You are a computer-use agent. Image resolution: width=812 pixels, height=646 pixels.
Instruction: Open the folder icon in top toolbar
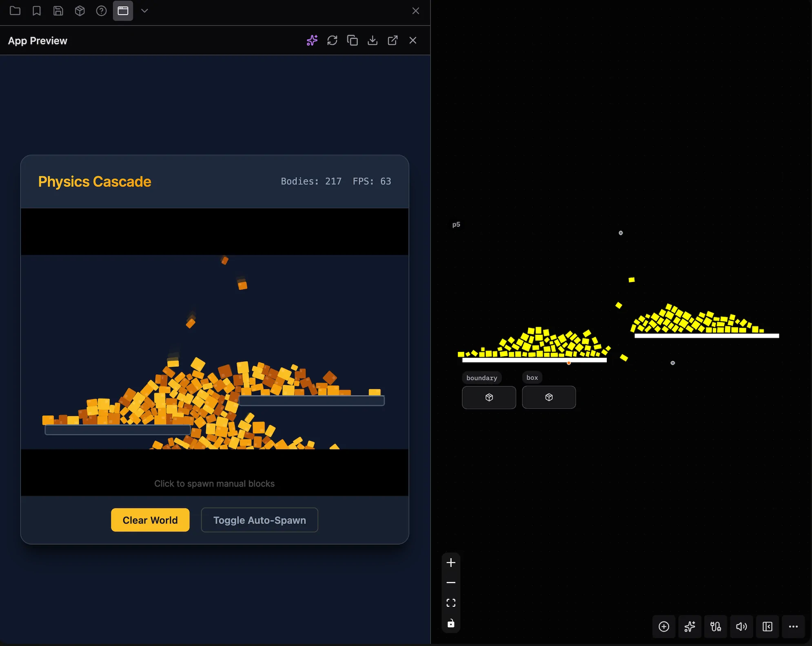(15, 11)
